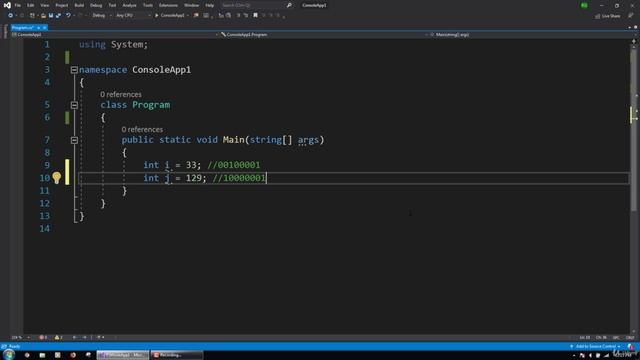Click the Save All icon
This screenshot has width=640, height=360.
tap(58, 16)
